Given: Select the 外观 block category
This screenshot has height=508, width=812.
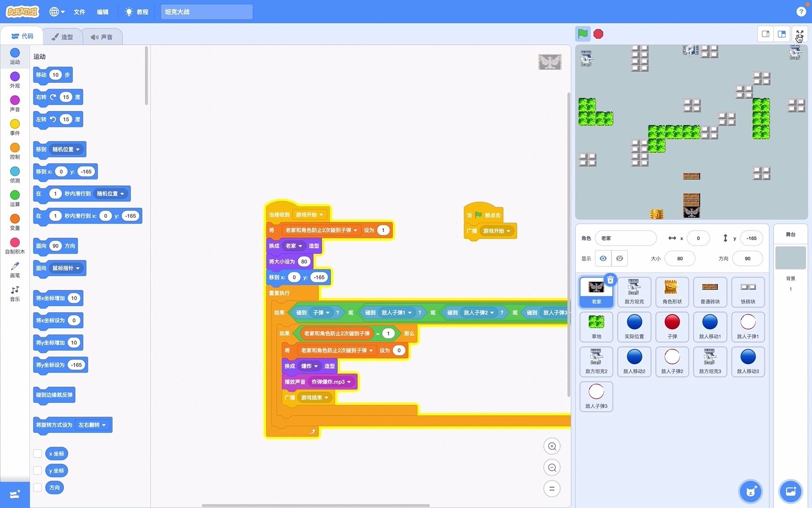Looking at the screenshot, I should click(15, 80).
